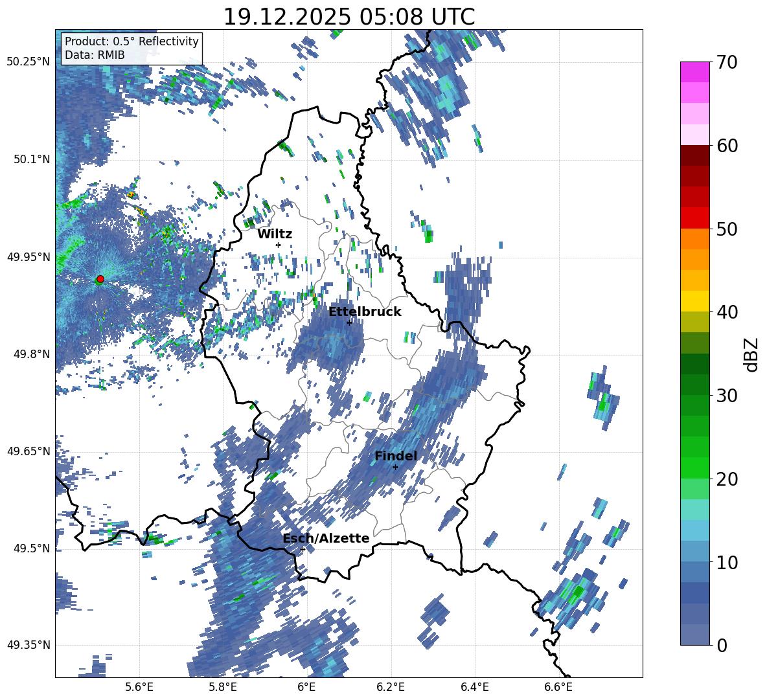Click the 49.95°N latitude label
This screenshot has width=767, height=700.
29,256
